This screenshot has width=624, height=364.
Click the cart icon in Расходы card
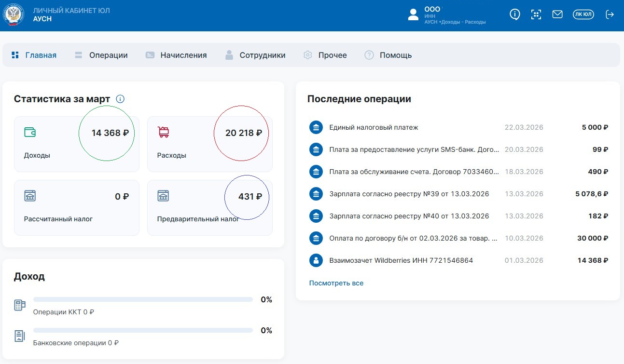164,132
